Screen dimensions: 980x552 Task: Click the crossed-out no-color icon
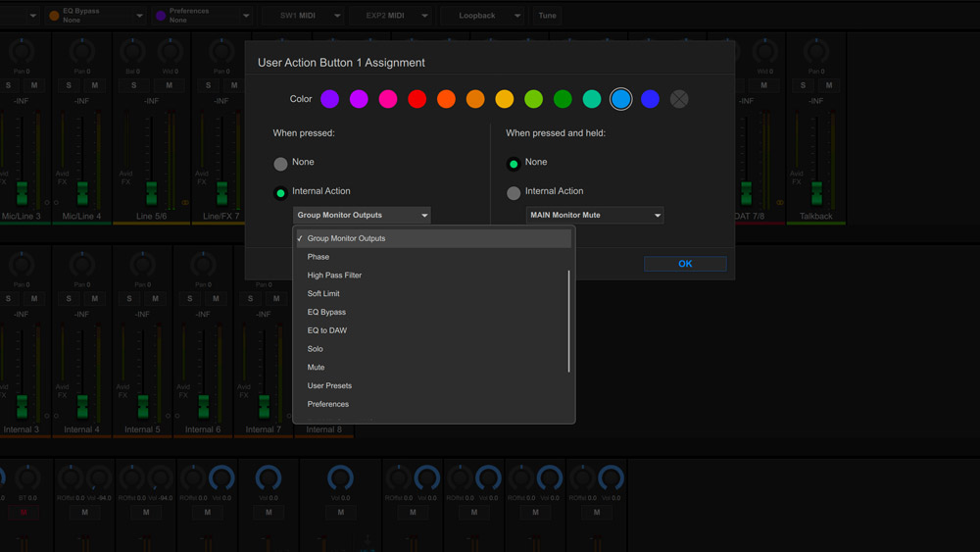click(x=679, y=99)
